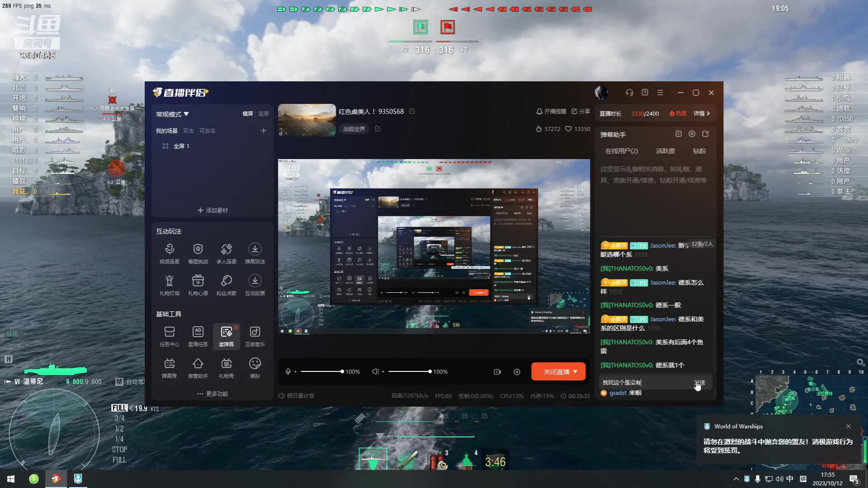
Task: Click the danmaku message input field
Action: point(642,382)
